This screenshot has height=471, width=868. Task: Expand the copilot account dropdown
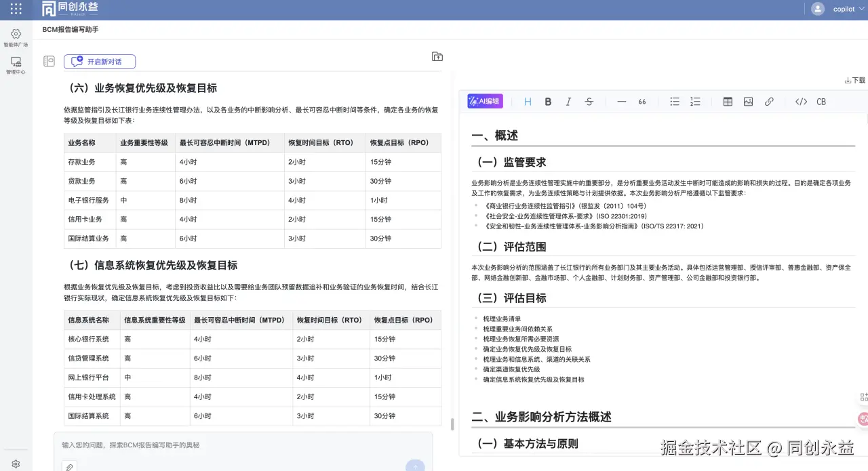[x=861, y=9]
